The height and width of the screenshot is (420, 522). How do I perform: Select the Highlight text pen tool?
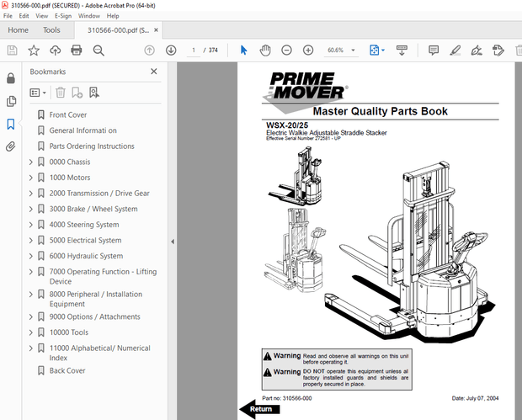point(455,51)
